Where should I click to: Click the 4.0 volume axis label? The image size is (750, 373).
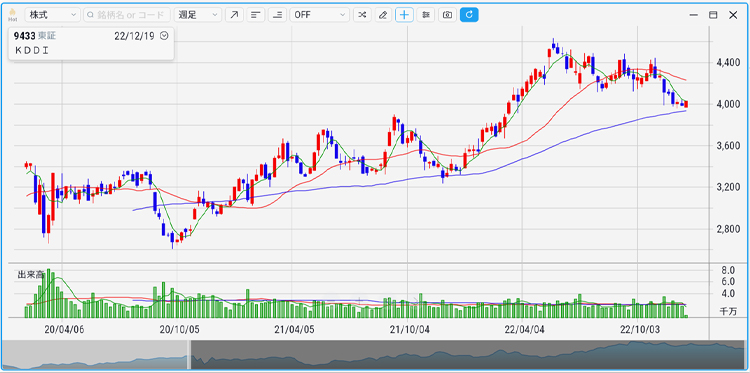tap(728, 293)
